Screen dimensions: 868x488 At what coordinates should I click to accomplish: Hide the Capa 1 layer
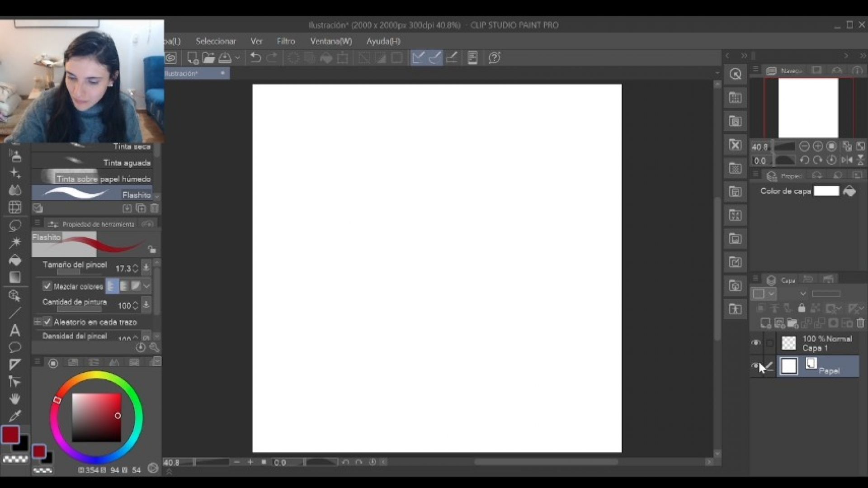[x=755, y=342]
